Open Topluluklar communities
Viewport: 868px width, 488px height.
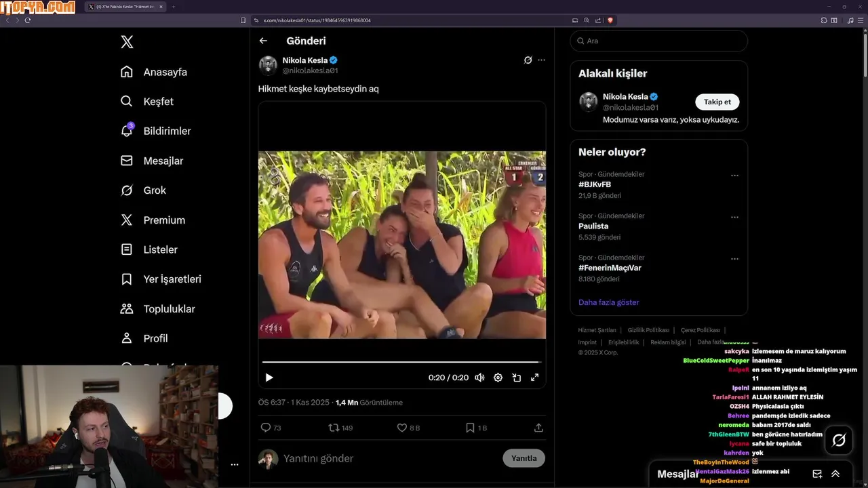coord(157,309)
